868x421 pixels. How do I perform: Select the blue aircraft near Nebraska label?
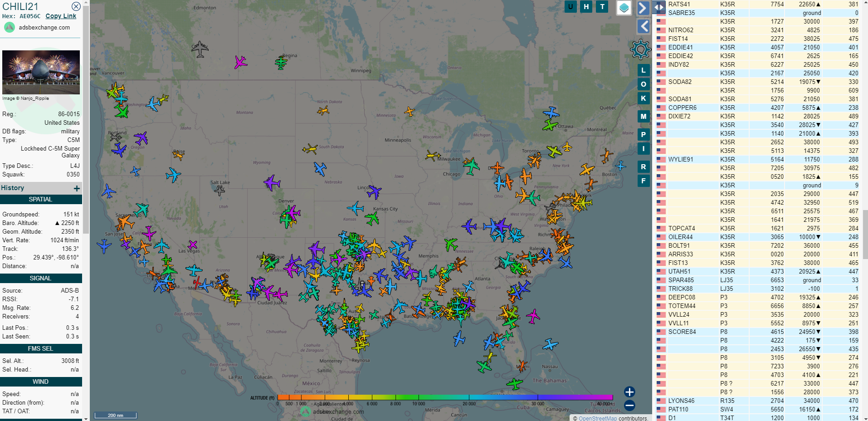(x=320, y=169)
